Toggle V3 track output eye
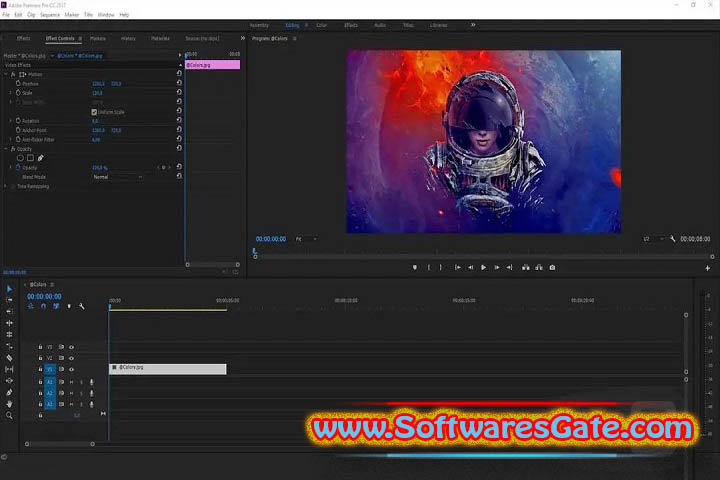Image resolution: width=720 pixels, height=480 pixels. tap(72, 347)
